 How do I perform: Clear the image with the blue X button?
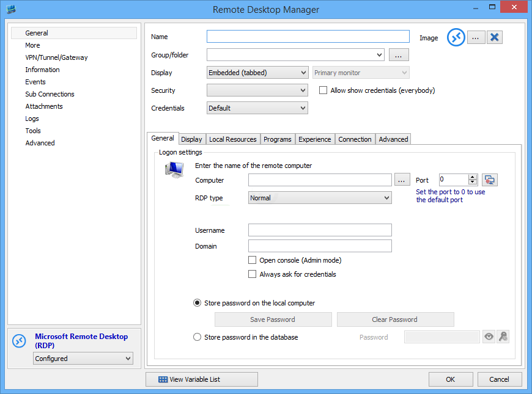click(495, 37)
